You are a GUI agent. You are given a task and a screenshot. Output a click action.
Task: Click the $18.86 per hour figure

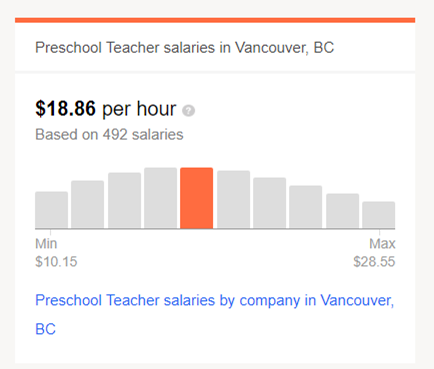(106, 109)
